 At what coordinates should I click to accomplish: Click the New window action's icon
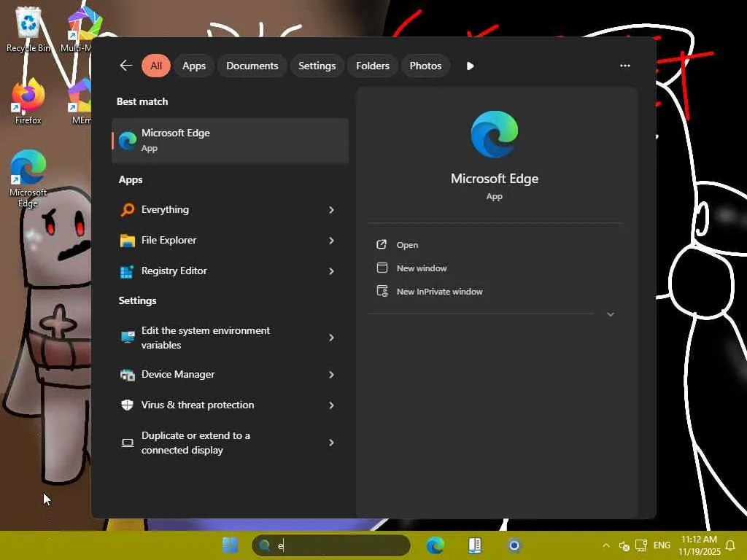(x=382, y=268)
